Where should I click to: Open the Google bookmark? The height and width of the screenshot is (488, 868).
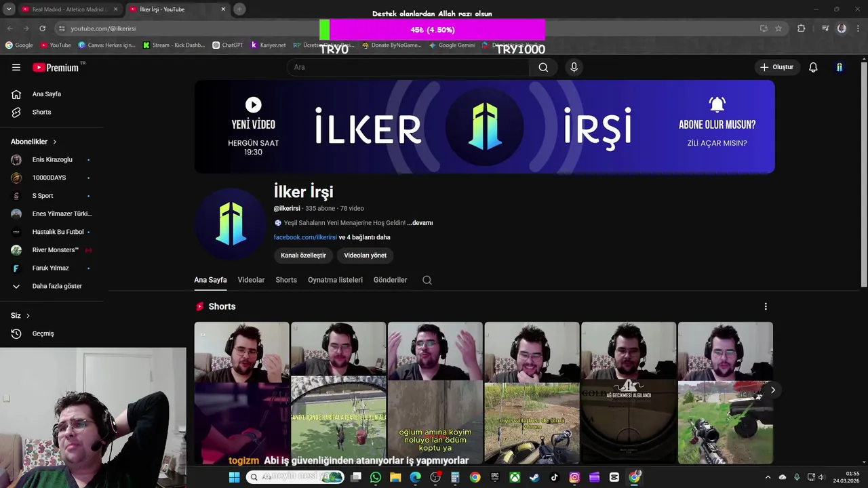click(19, 45)
